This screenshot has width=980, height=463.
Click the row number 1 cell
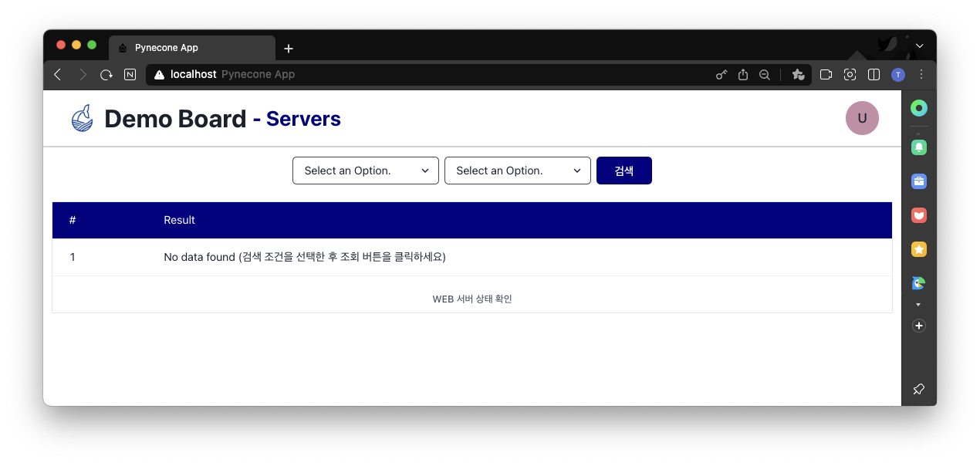73,257
